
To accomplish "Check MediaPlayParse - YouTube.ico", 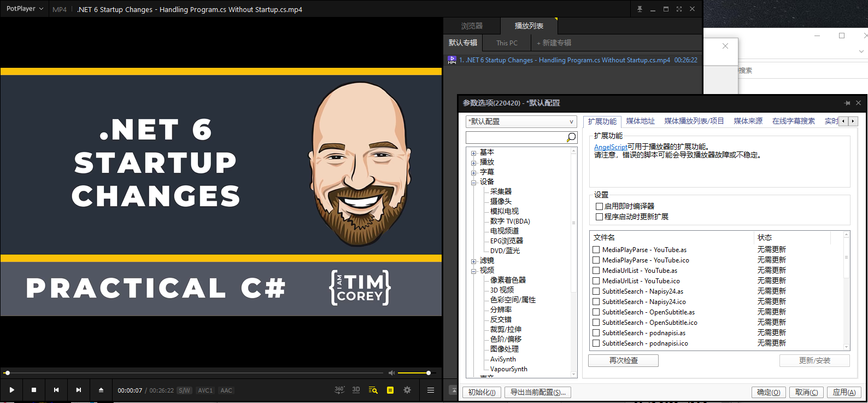I will click(x=596, y=260).
